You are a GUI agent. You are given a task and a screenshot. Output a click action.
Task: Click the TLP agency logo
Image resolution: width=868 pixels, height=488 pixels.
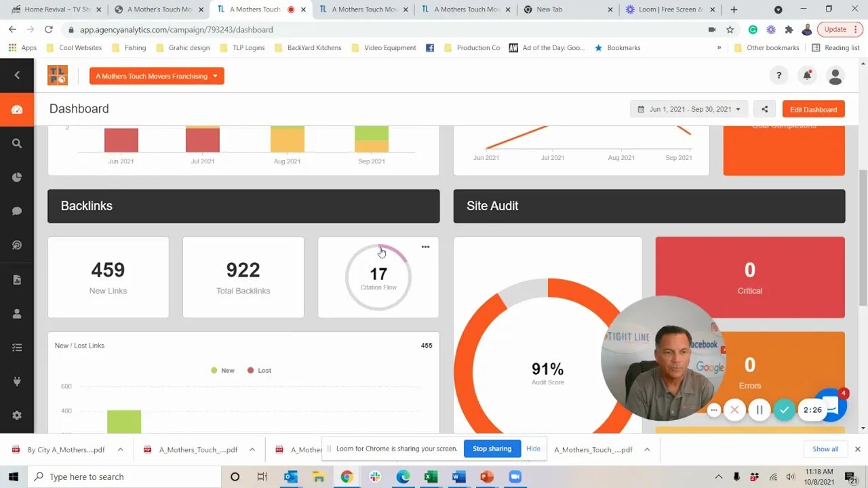click(58, 75)
